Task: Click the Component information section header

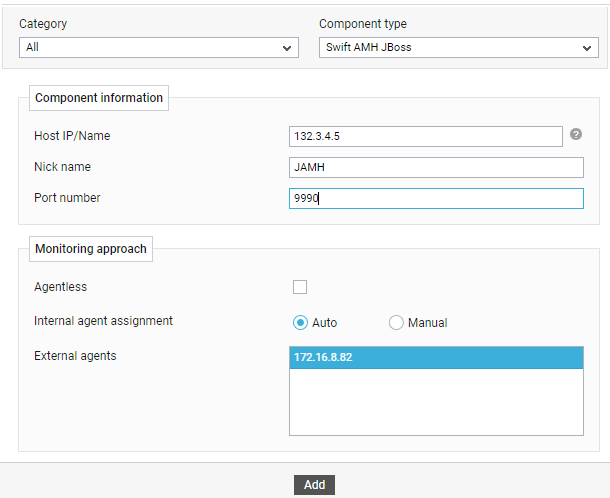Action: tap(99, 98)
